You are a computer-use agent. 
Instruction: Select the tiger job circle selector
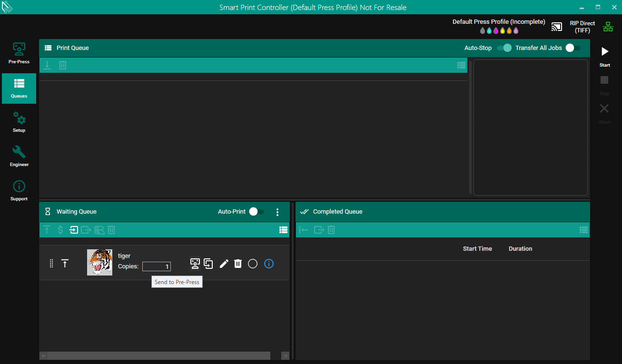[x=253, y=264]
